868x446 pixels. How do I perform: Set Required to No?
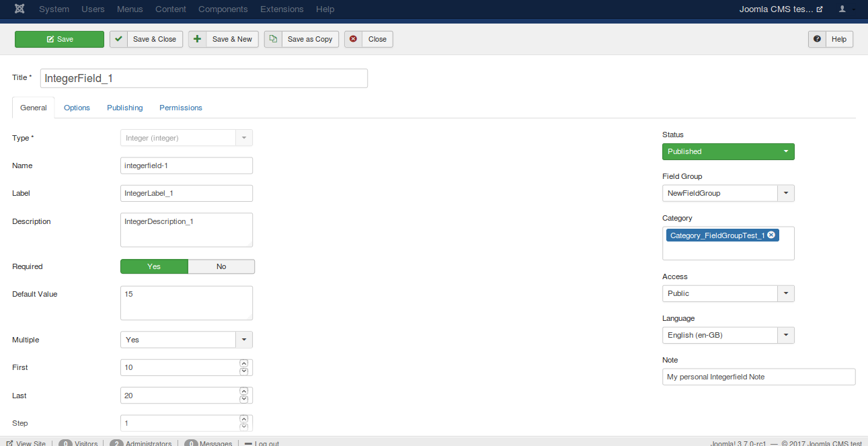coord(221,266)
